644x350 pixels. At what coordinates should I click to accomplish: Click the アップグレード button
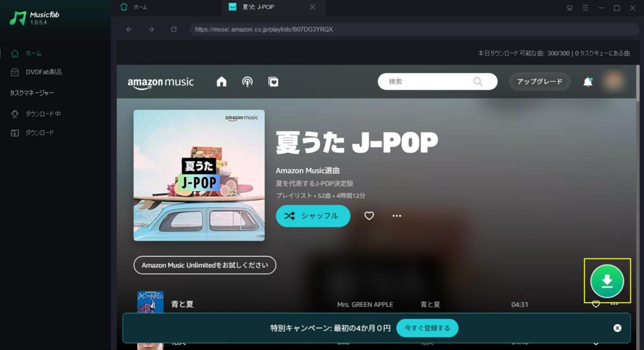coord(540,81)
